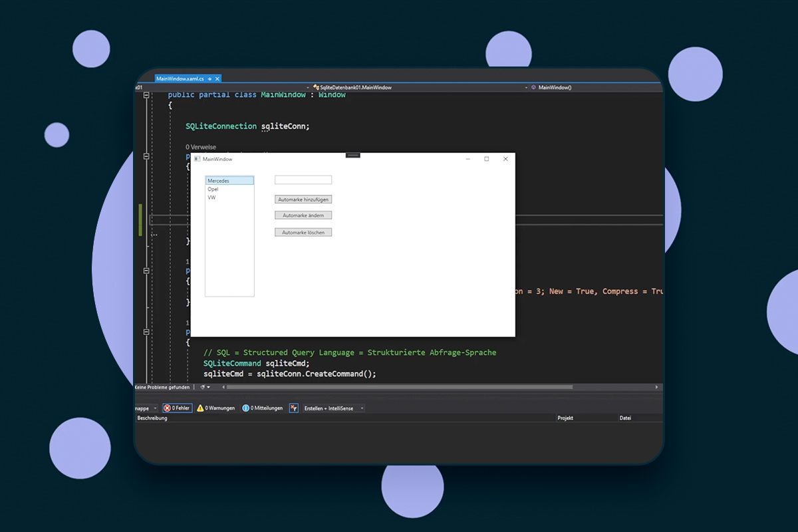Open the scope dropdown left of 0 Fehler
The height and width of the screenshot is (532, 798).
(x=146, y=408)
